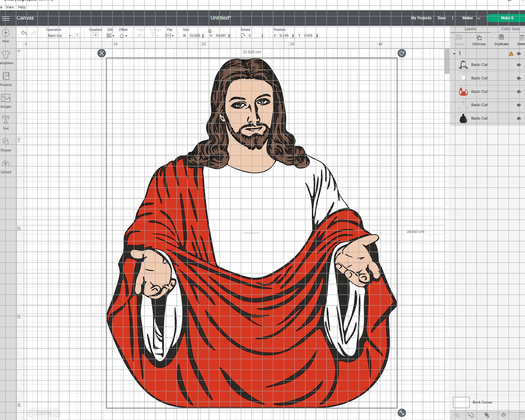The height and width of the screenshot is (420, 525).
Task: Hide the hair Basic Cut layer
Action: click(x=519, y=65)
